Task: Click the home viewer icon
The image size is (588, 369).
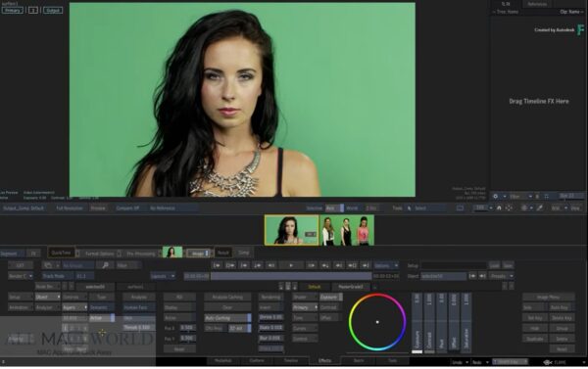Action: [499, 208]
